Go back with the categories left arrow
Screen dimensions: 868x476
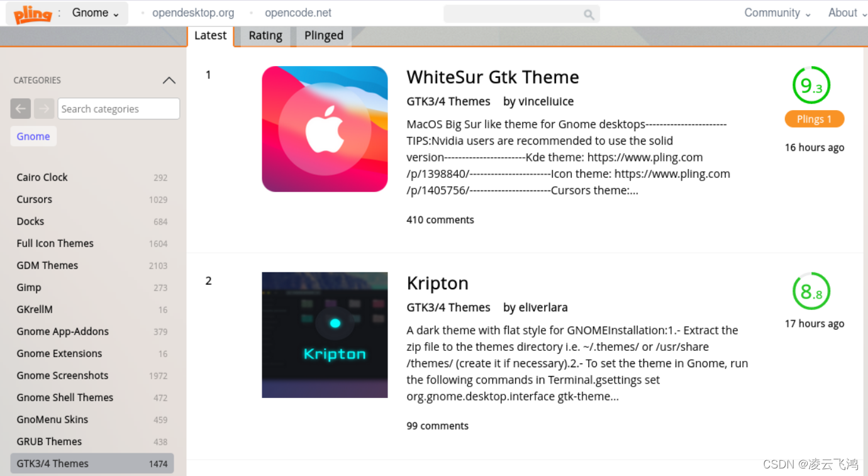pos(20,109)
